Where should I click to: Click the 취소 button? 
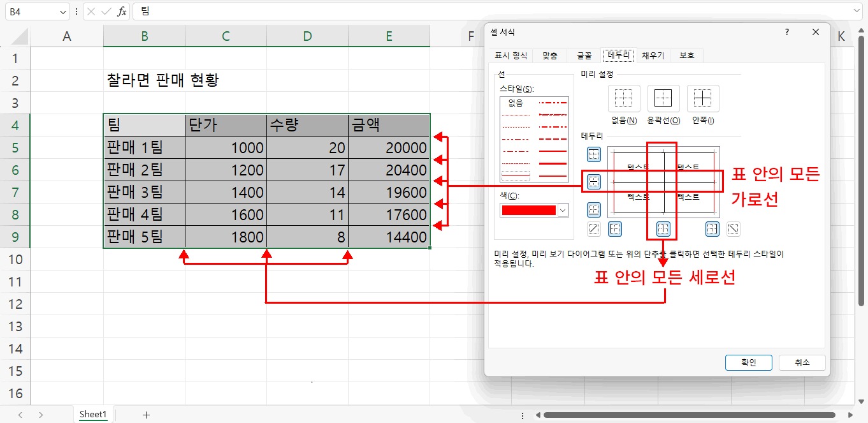(x=802, y=362)
